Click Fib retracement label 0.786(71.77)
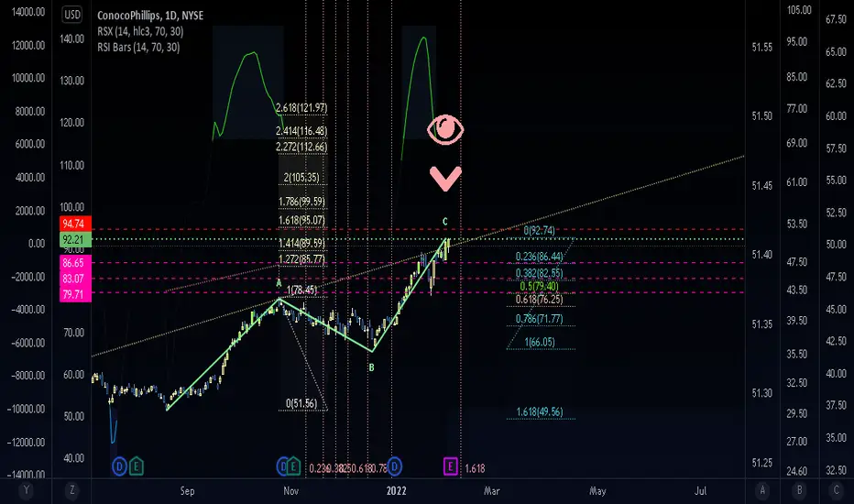854x504 pixels. [x=539, y=318]
